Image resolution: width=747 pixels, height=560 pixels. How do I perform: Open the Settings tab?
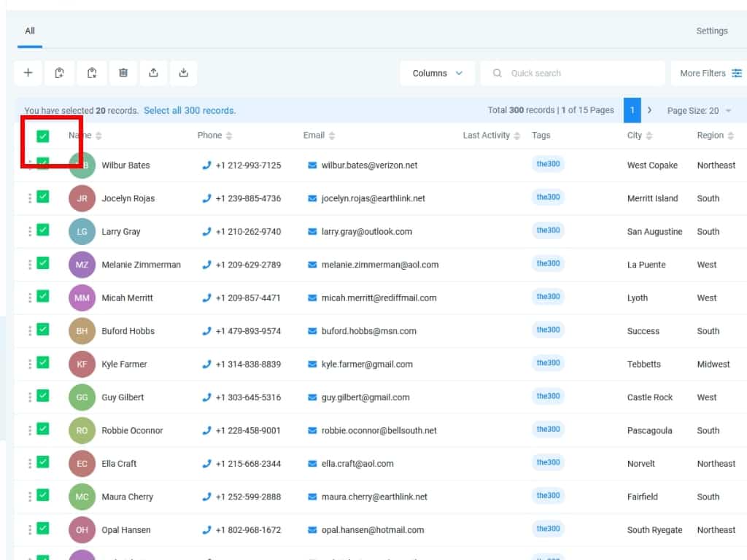tap(711, 31)
